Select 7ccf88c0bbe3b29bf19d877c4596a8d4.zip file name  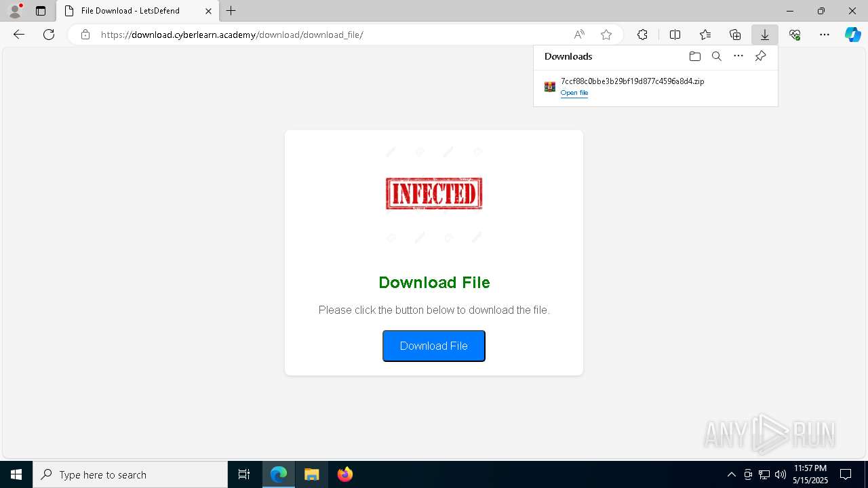coord(632,81)
